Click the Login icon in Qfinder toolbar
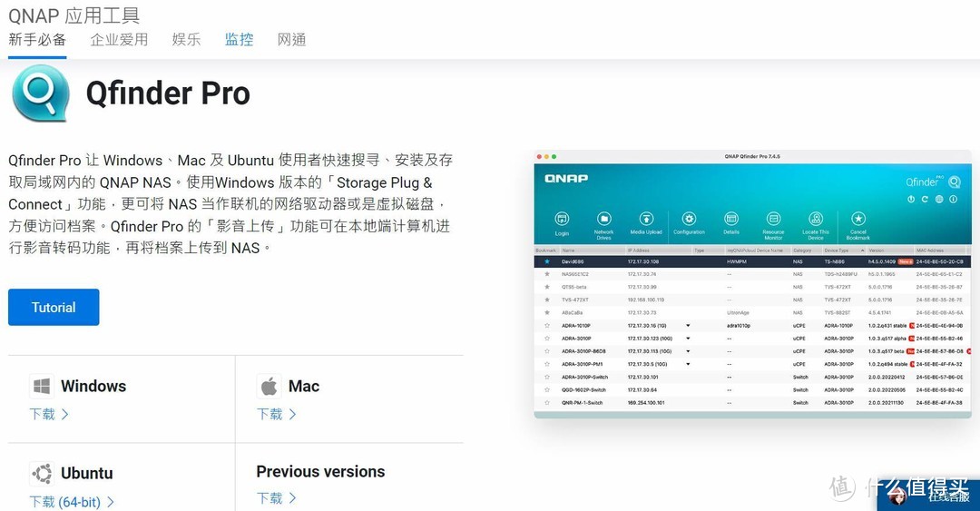 pyautogui.click(x=562, y=219)
